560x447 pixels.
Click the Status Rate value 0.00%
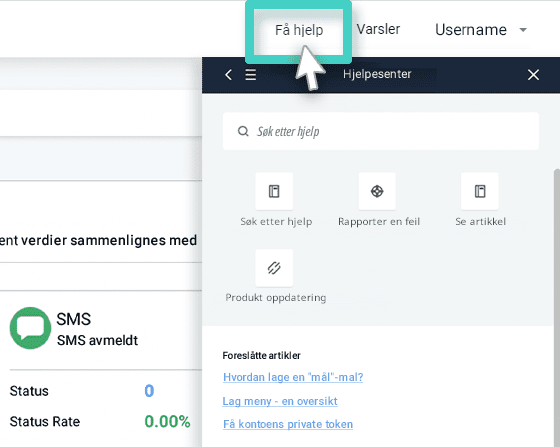[167, 422]
